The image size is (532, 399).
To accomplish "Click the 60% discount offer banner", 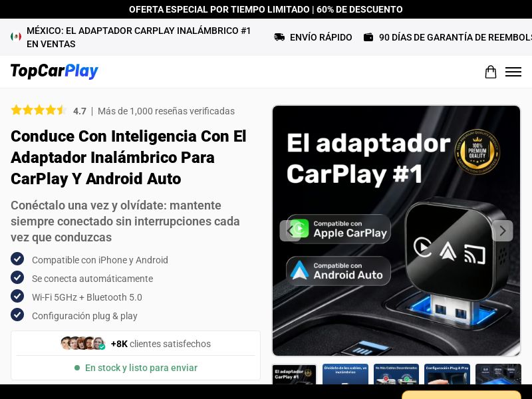I will click(x=266, y=9).
